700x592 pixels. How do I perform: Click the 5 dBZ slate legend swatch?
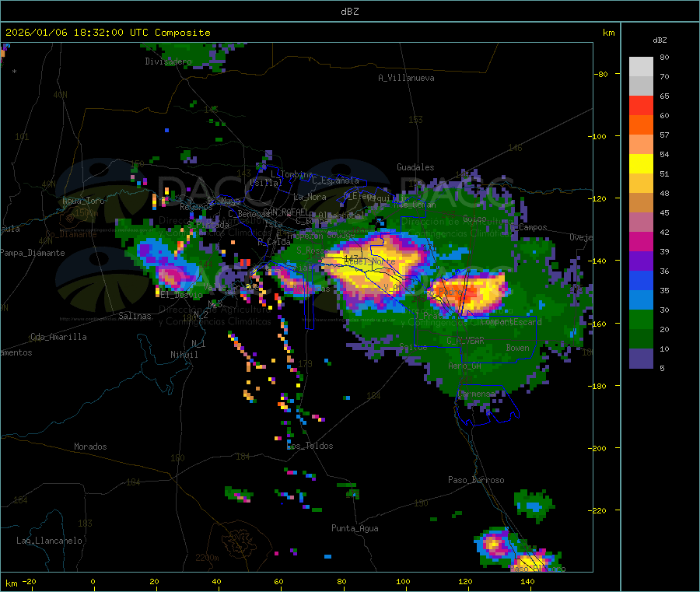click(x=641, y=359)
